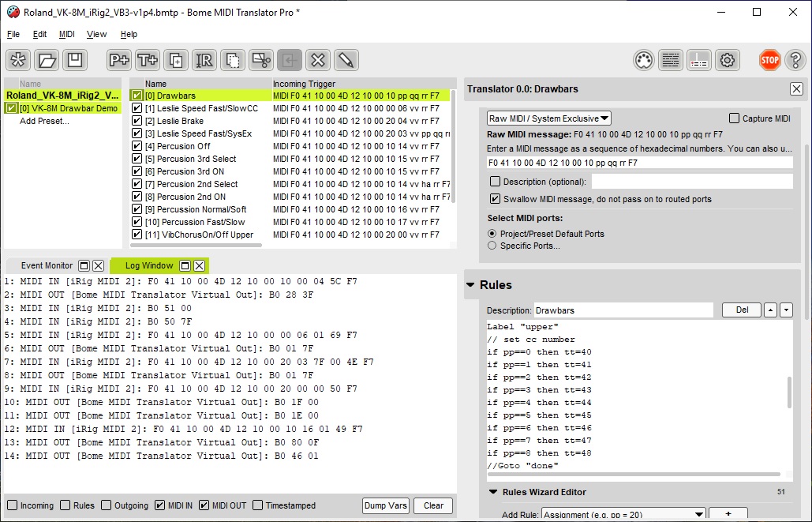Click the Duplicate toolbar icon
The image size is (812, 522).
pos(176,60)
